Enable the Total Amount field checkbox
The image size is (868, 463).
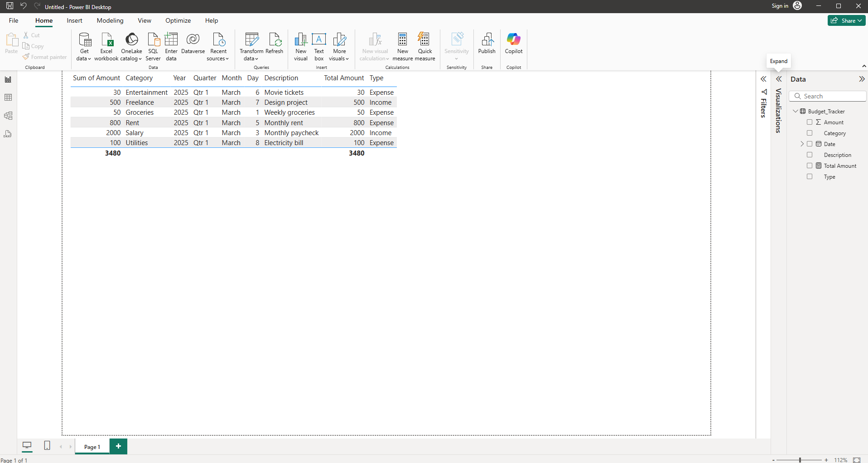pos(810,166)
